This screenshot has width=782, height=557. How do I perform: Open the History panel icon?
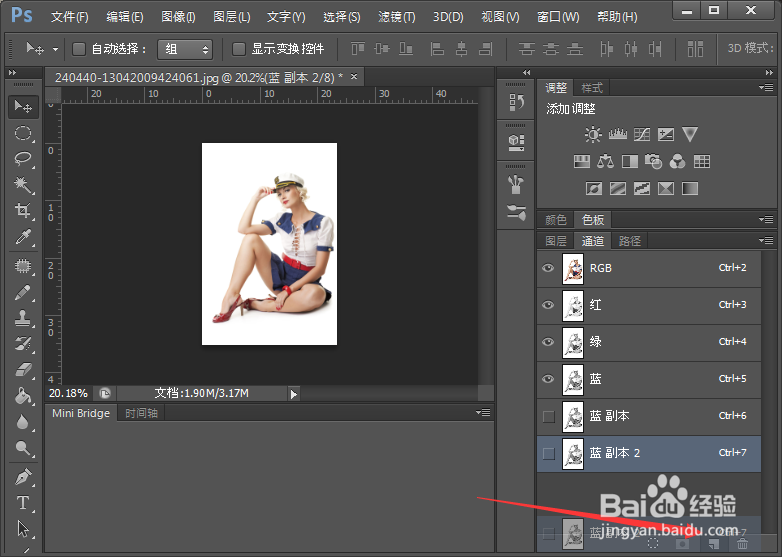point(516,103)
